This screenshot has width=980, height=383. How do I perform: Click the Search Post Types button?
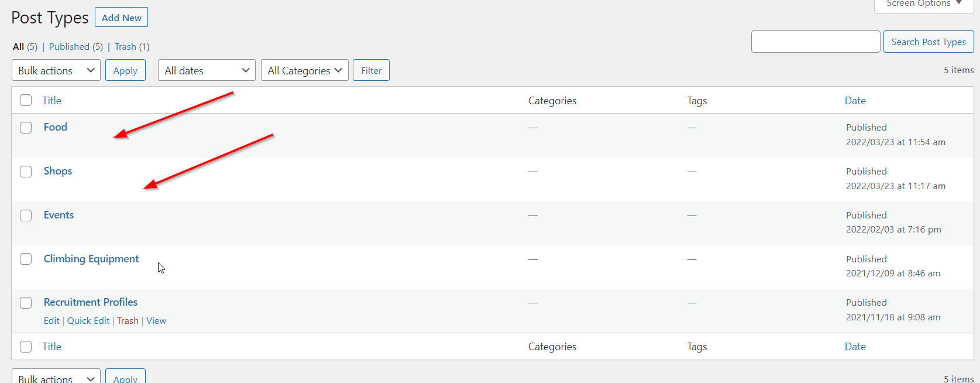coord(928,42)
